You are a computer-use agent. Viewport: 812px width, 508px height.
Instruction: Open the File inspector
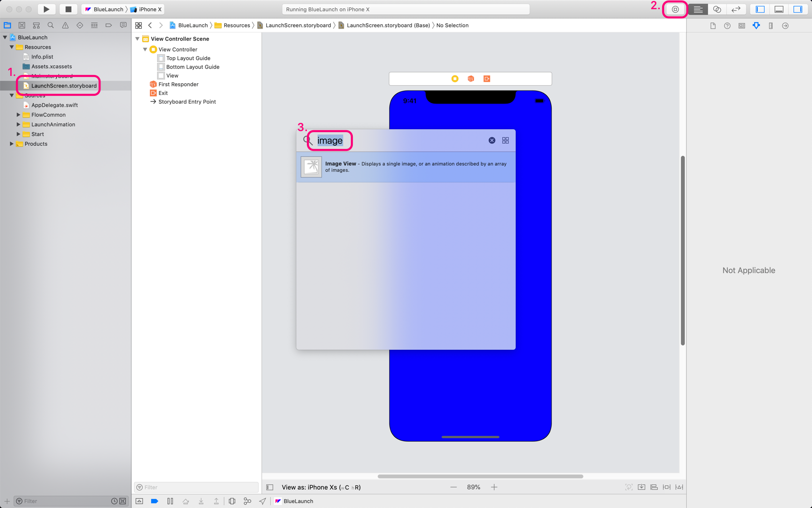click(713, 26)
